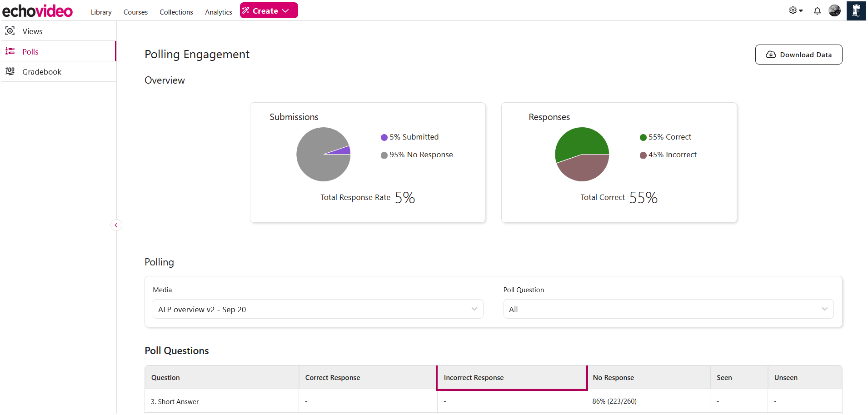Screen dimensions: 868x415
Task: Open the Collections menu item
Action: pos(176,12)
